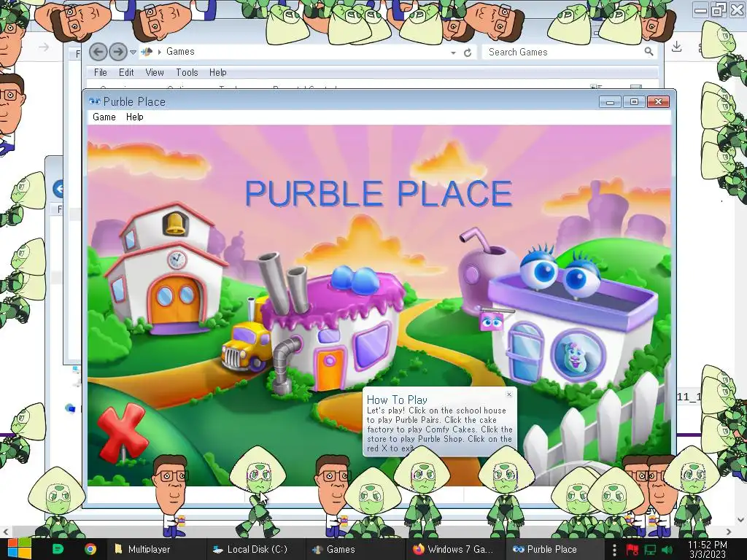The image size is (747, 560).
Task: Click the school house bell
Action: pyautogui.click(x=175, y=223)
